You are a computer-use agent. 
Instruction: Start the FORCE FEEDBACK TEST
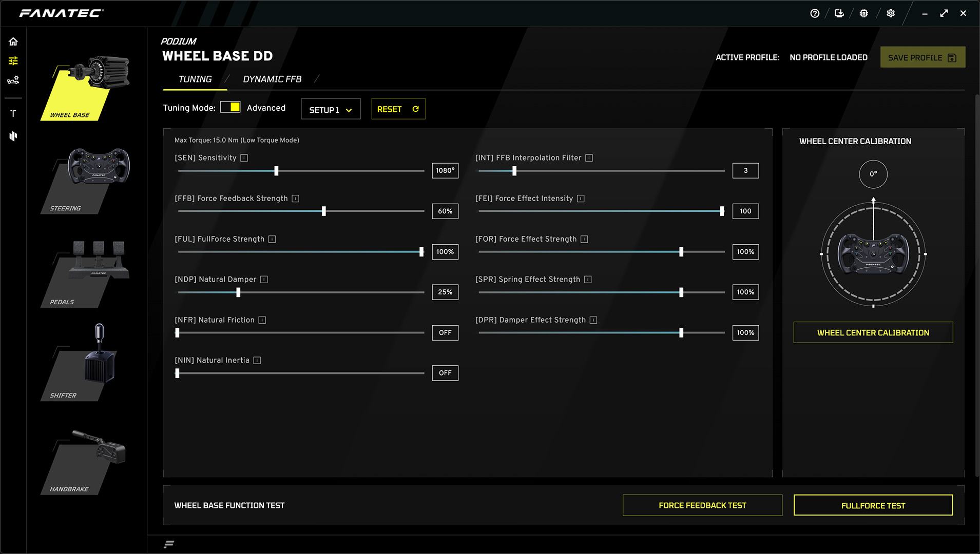(x=702, y=506)
